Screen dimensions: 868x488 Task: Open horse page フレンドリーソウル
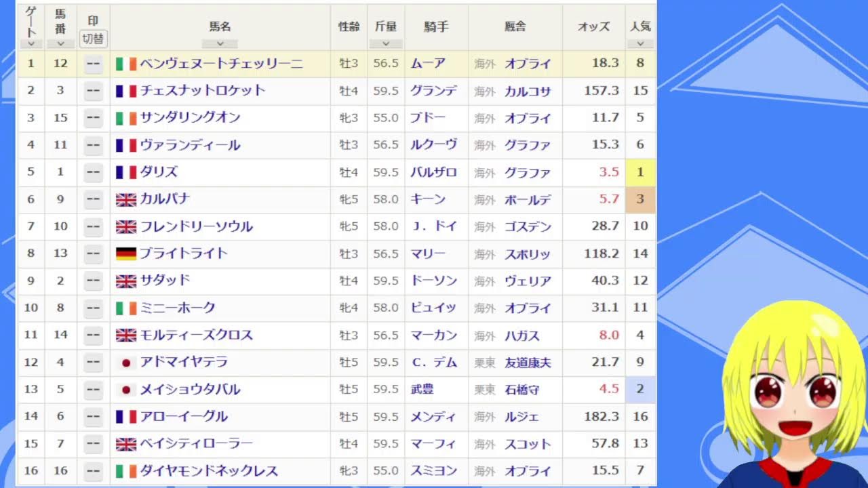click(196, 226)
